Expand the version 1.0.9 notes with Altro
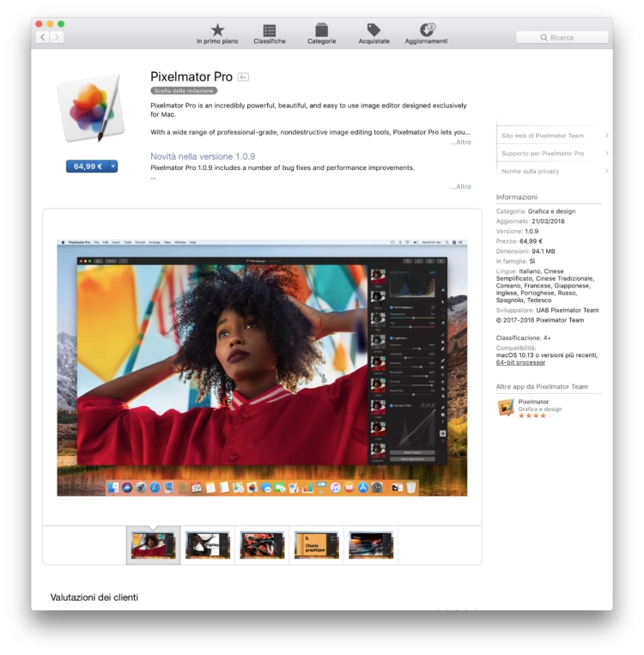 point(461,186)
